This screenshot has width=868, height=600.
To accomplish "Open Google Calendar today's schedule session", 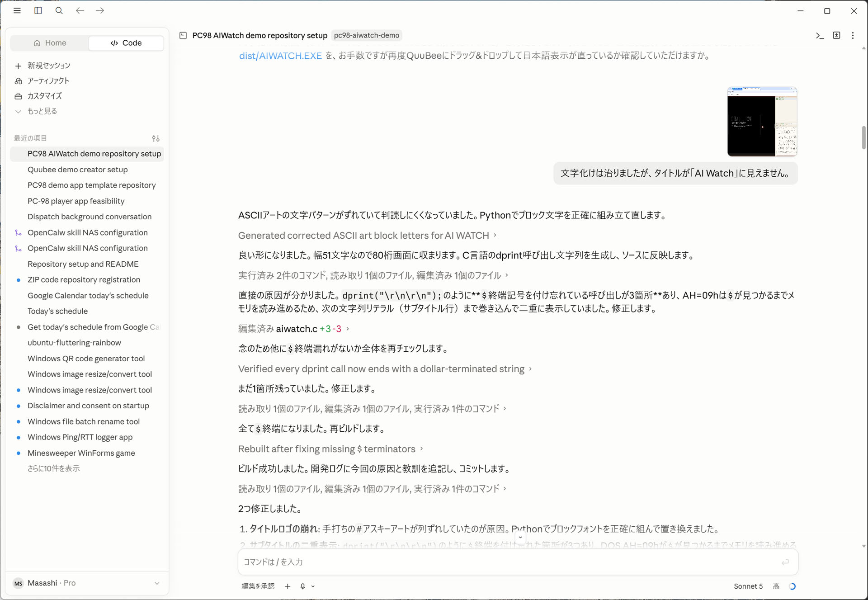I will coord(87,296).
